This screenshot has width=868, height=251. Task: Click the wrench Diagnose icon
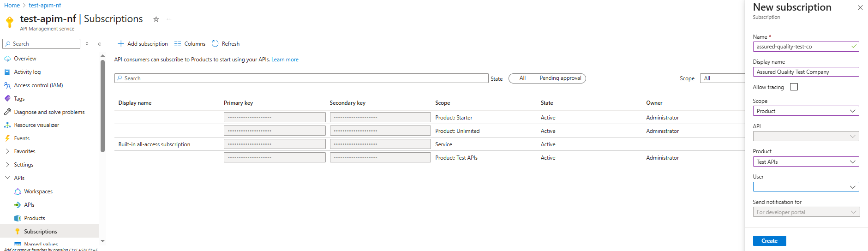pyautogui.click(x=7, y=112)
